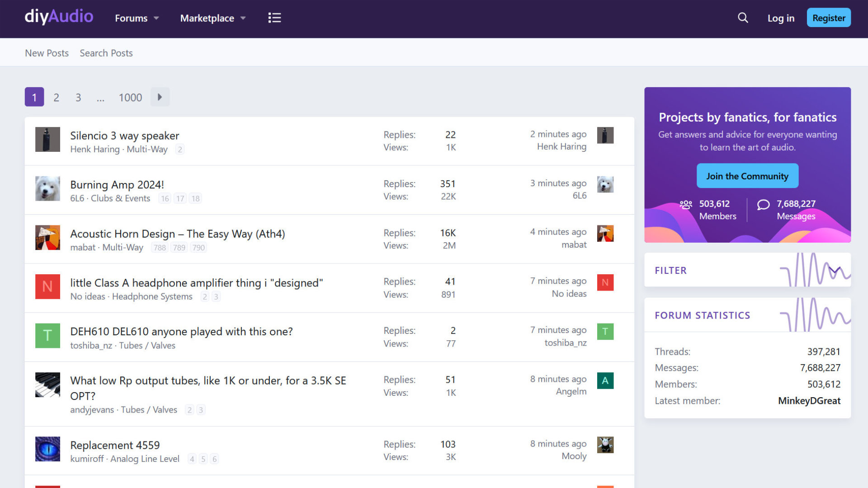Open Henk Haring's avatar on Silencio thread

click(47, 139)
